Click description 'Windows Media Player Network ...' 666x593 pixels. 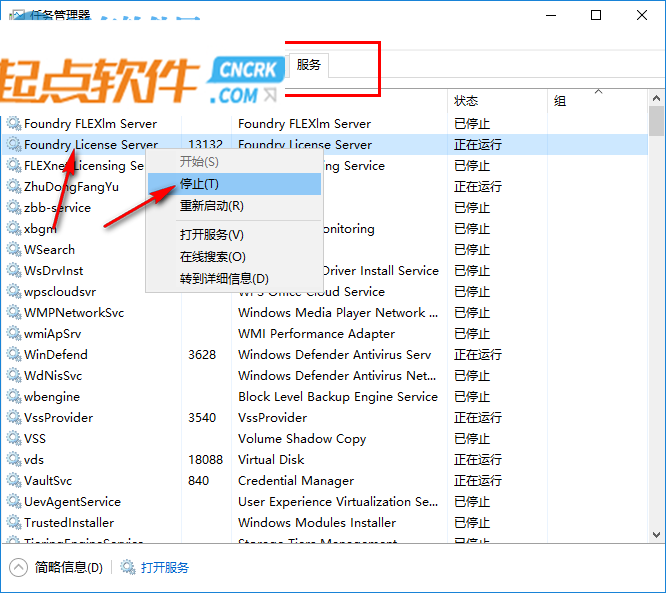pyautogui.click(x=338, y=313)
